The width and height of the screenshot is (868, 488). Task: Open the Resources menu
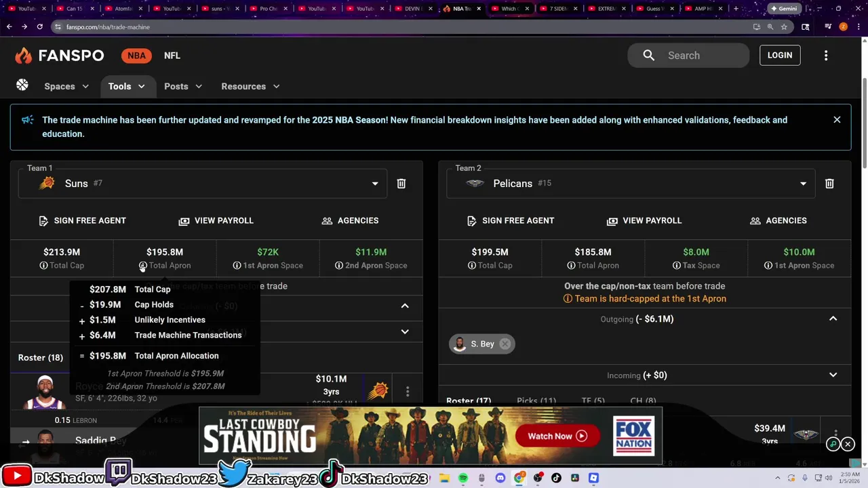250,86
